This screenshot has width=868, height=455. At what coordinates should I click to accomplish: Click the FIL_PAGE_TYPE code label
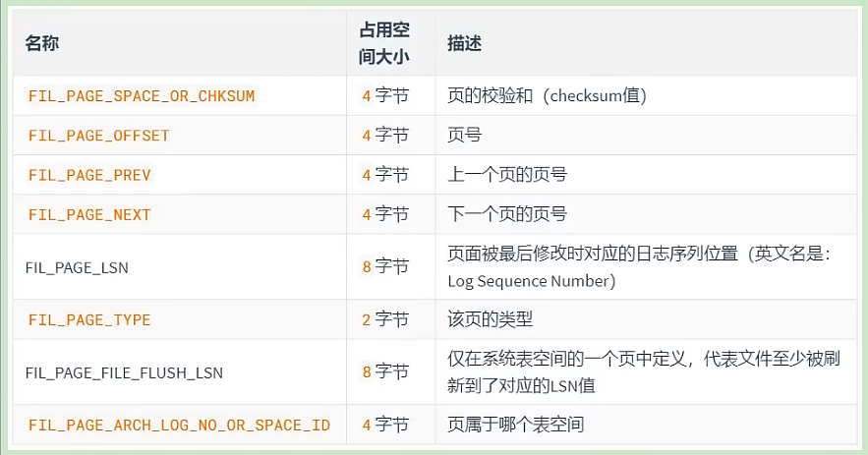click(x=89, y=320)
